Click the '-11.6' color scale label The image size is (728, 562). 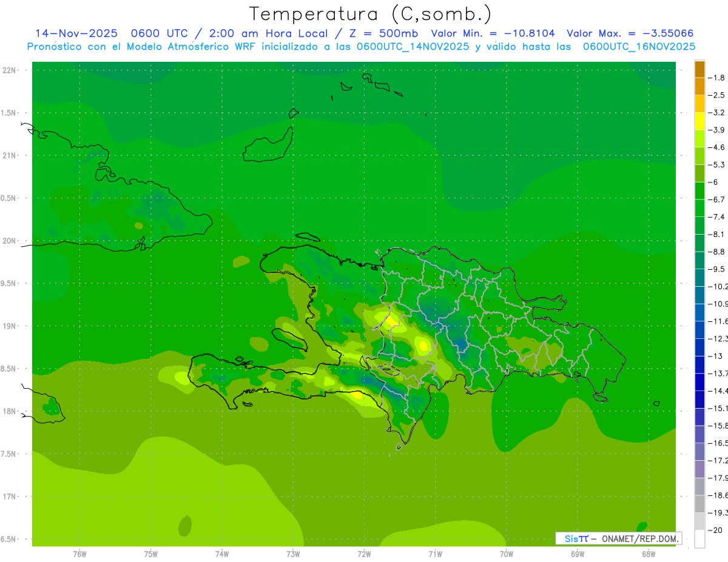click(x=719, y=321)
